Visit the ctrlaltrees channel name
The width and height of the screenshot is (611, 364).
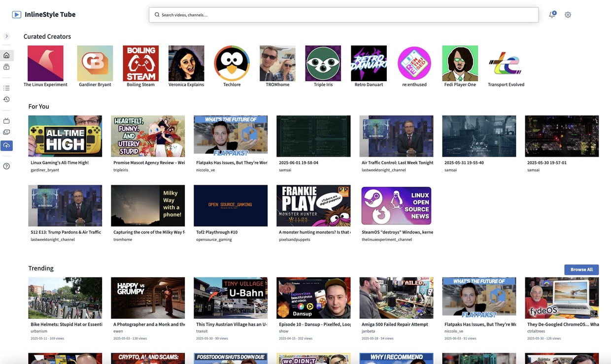[x=538, y=331]
